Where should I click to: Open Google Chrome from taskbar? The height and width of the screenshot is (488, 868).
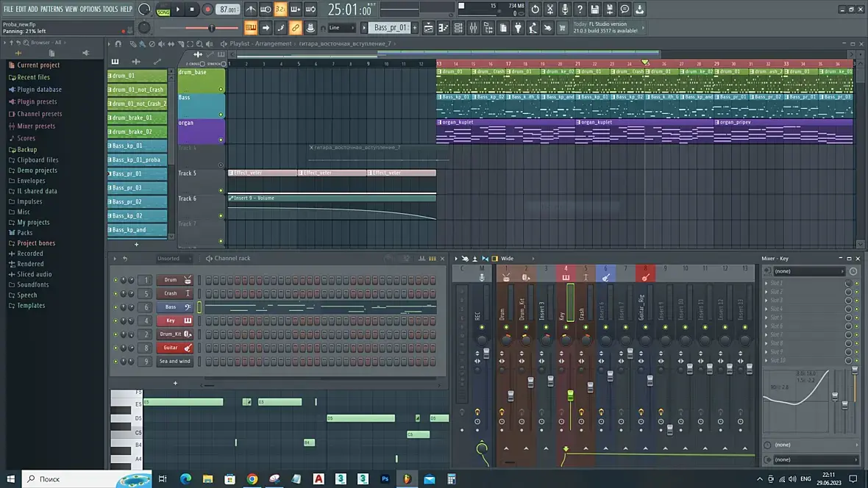point(252,479)
